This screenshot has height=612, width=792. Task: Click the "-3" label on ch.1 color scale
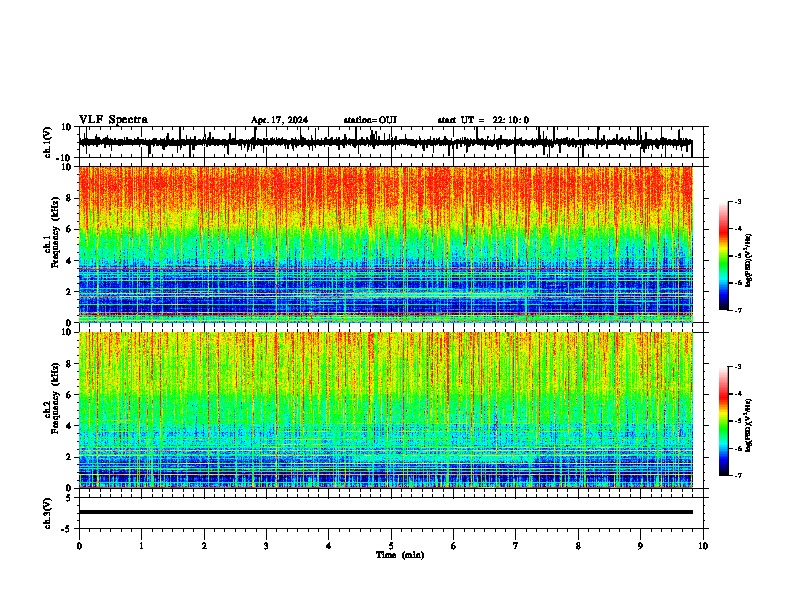(x=738, y=201)
